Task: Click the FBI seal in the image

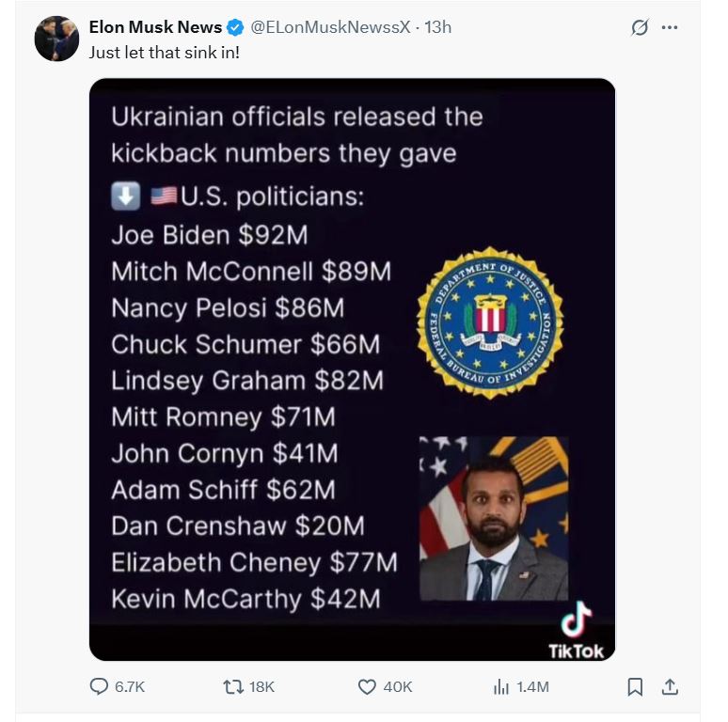Action: 490,322
